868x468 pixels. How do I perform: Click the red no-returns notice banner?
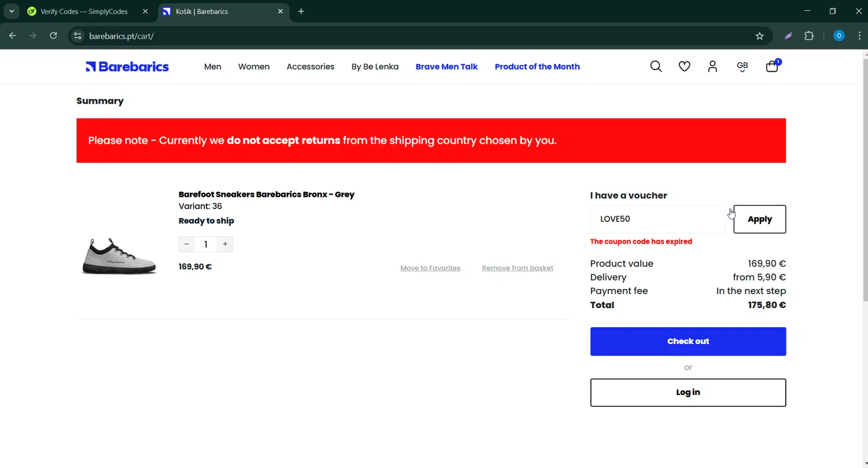tap(431, 141)
